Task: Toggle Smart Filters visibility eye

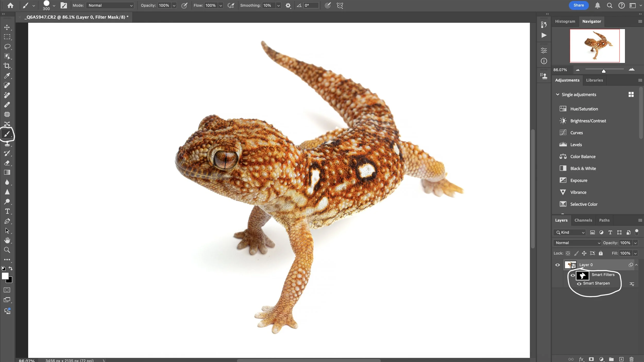Action: pyautogui.click(x=573, y=275)
